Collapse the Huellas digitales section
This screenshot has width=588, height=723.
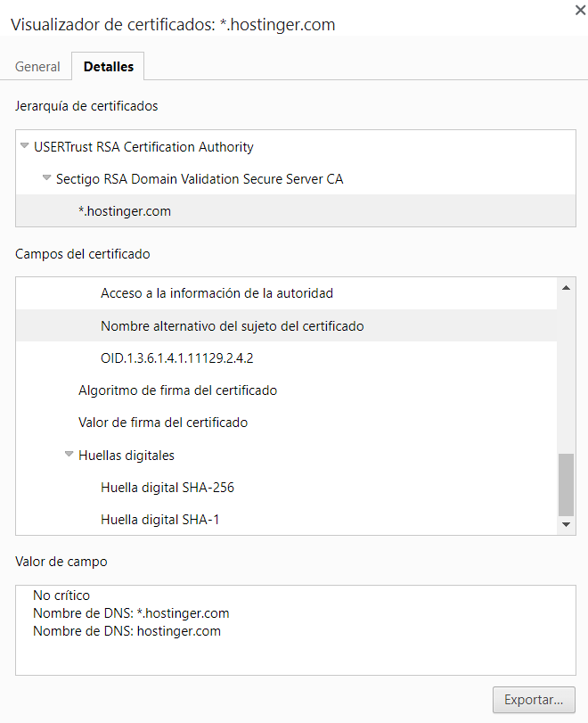click(69, 456)
